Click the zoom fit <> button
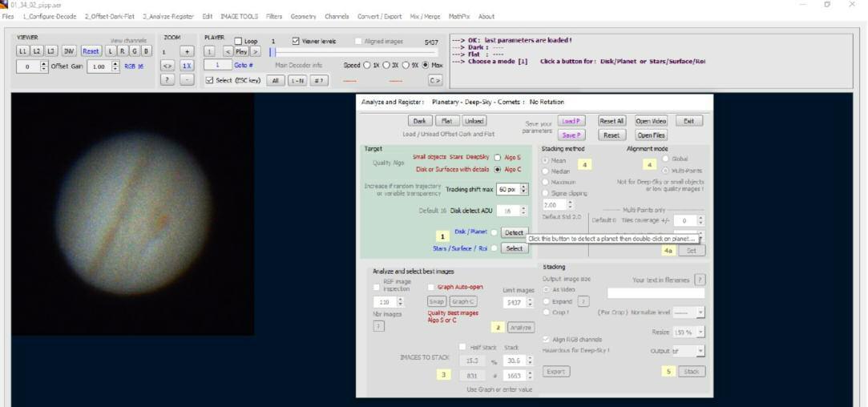868x407 pixels. 168,66
